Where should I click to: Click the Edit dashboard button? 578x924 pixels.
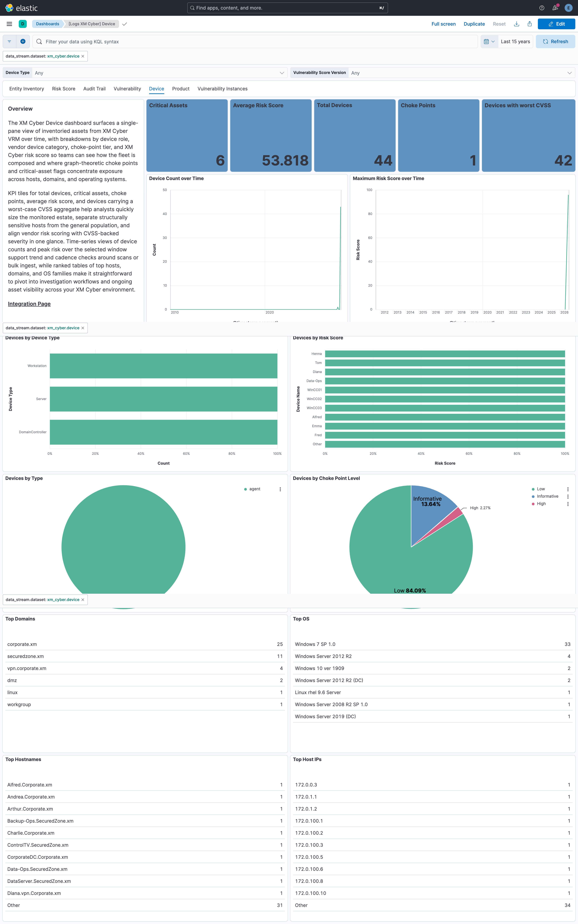click(x=556, y=24)
